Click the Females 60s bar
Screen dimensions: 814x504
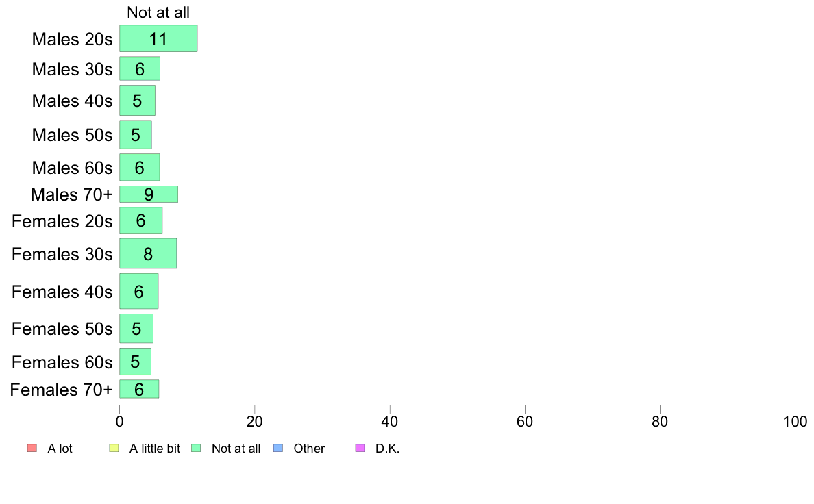[135, 362]
